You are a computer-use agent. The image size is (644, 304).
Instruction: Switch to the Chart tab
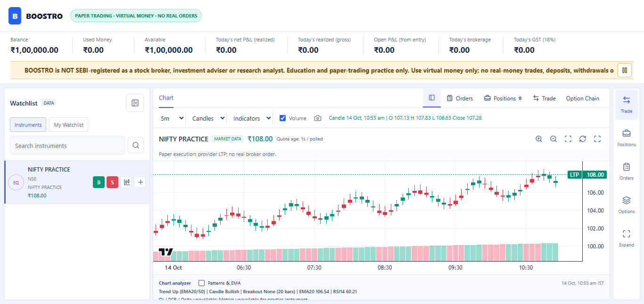[166, 98]
